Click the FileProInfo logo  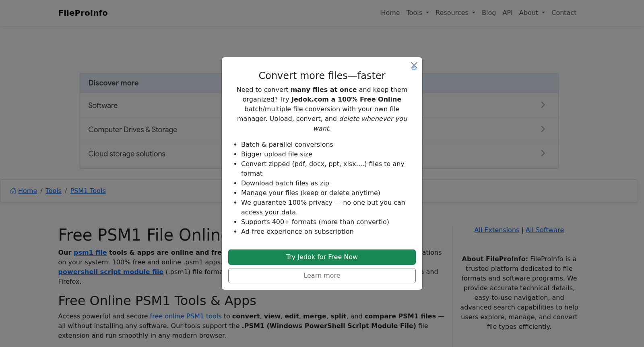click(x=83, y=13)
